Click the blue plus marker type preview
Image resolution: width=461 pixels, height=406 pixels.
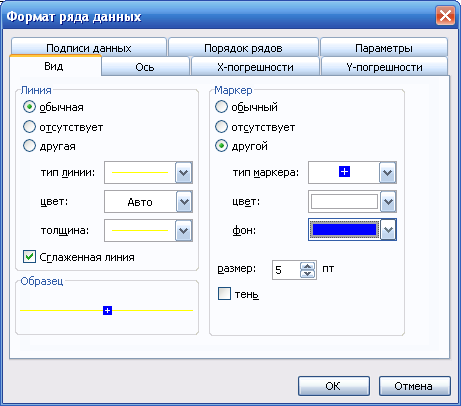[x=344, y=172]
